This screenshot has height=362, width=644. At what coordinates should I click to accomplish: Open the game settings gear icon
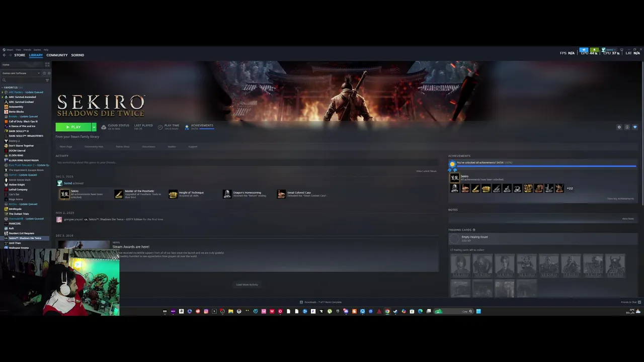click(x=619, y=127)
